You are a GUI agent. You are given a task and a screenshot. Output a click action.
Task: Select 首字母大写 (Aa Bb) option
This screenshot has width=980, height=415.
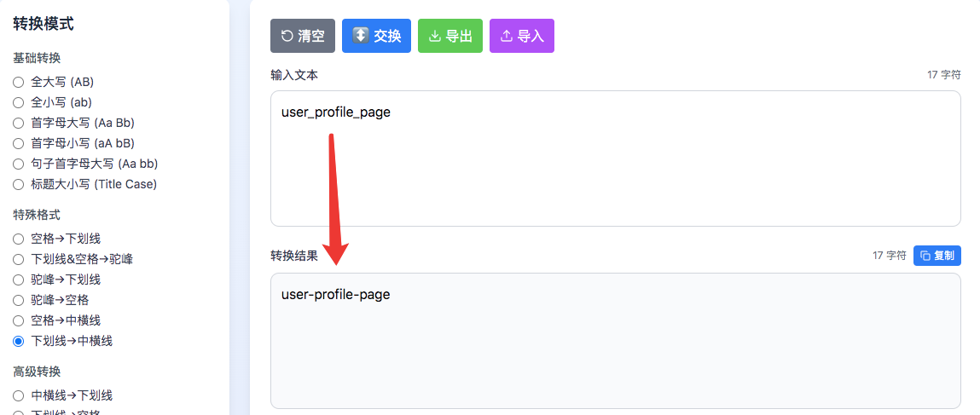tap(18, 123)
